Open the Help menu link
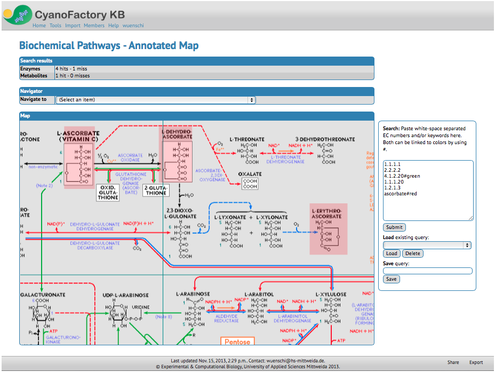The image size is (495, 372). pos(113,26)
